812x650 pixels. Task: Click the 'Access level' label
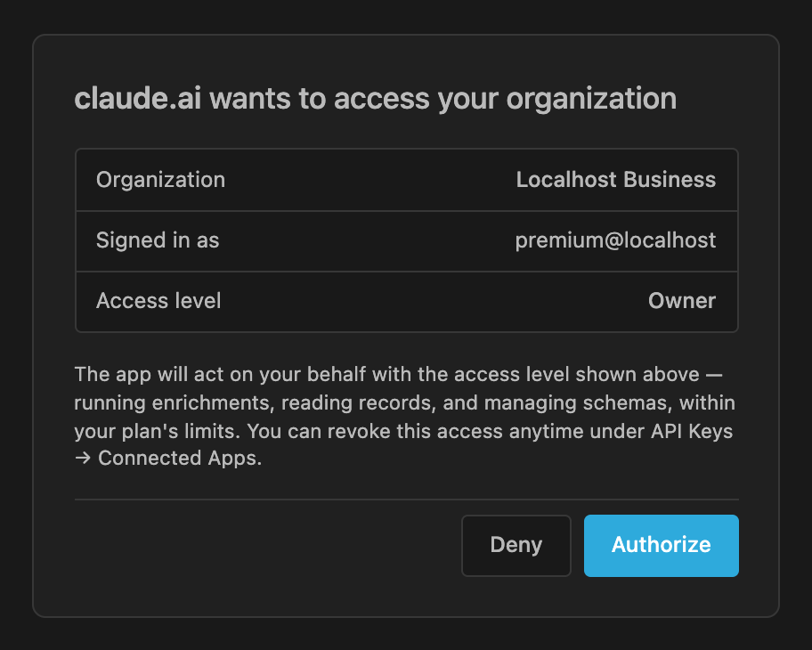click(x=158, y=301)
